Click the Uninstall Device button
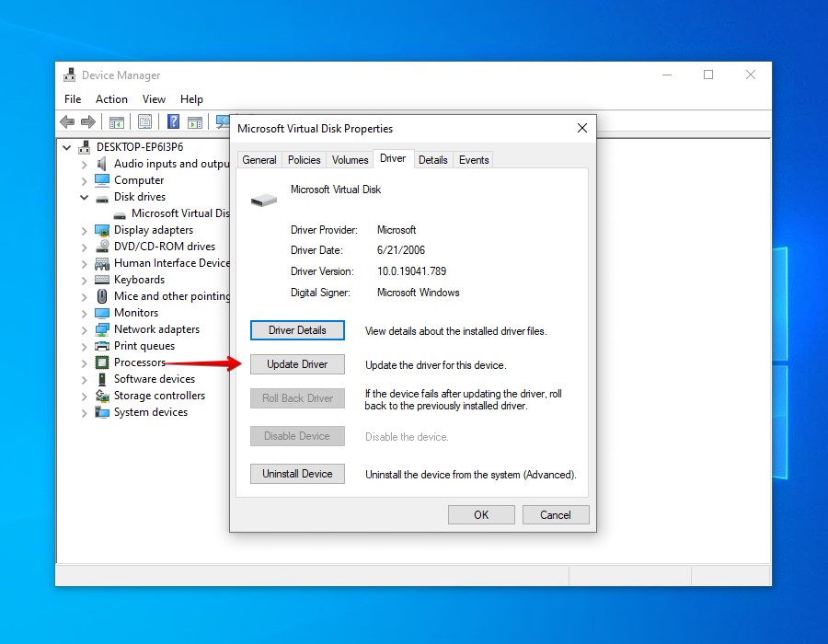The width and height of the screenshot is (828, 644). pyautogui.click(x=297, y=474)
